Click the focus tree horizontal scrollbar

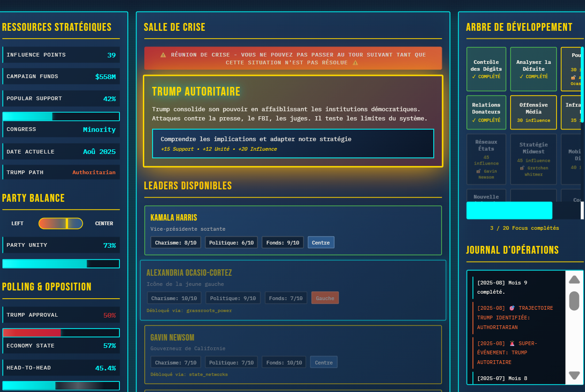coord(509,210)
